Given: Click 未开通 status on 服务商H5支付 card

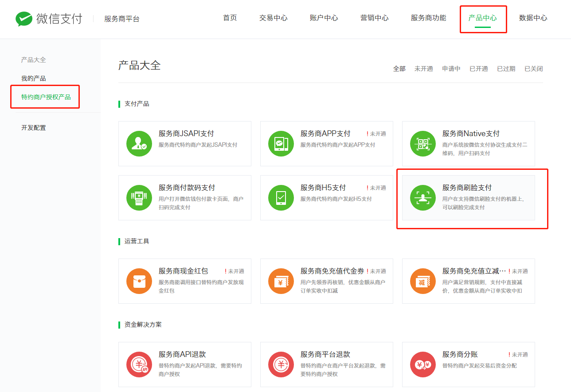Looking at the screenshot, I should pos(376,188).
